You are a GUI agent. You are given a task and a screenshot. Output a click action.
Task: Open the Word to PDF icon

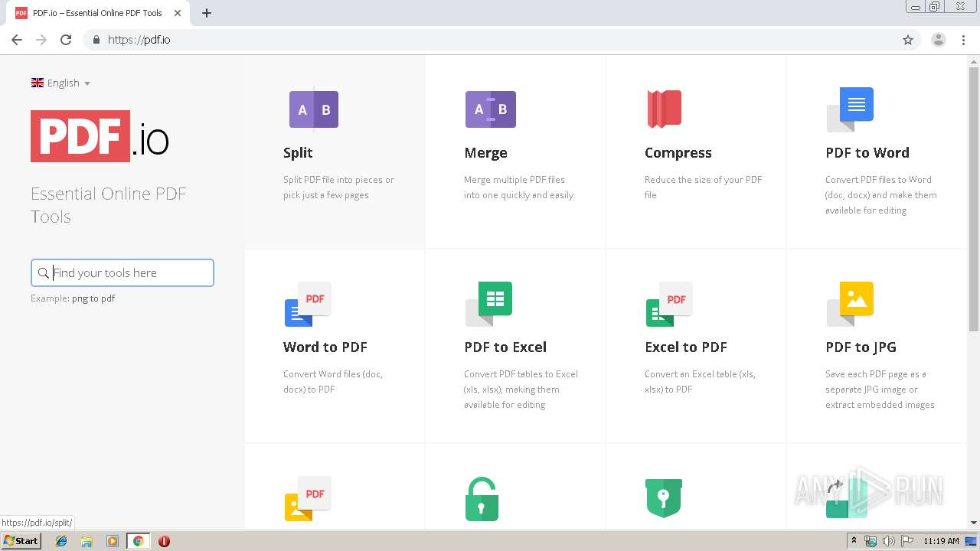pyautogui.click(x=308, y=304)
